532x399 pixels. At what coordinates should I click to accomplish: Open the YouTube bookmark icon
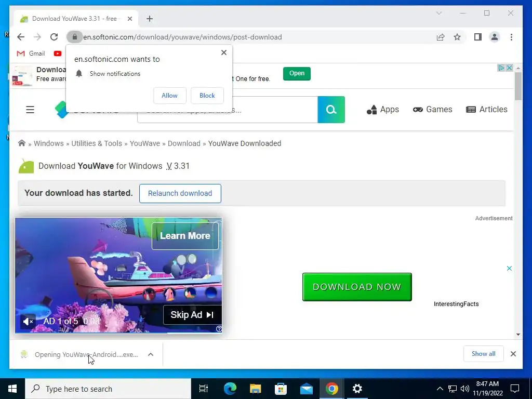(x=58, y=54)
